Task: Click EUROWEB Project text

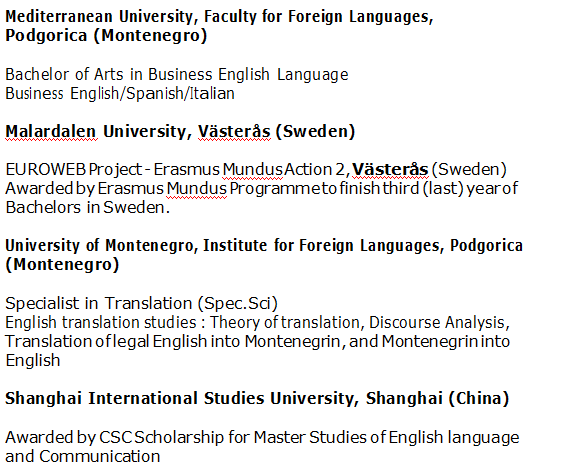Action: [74, 170]
